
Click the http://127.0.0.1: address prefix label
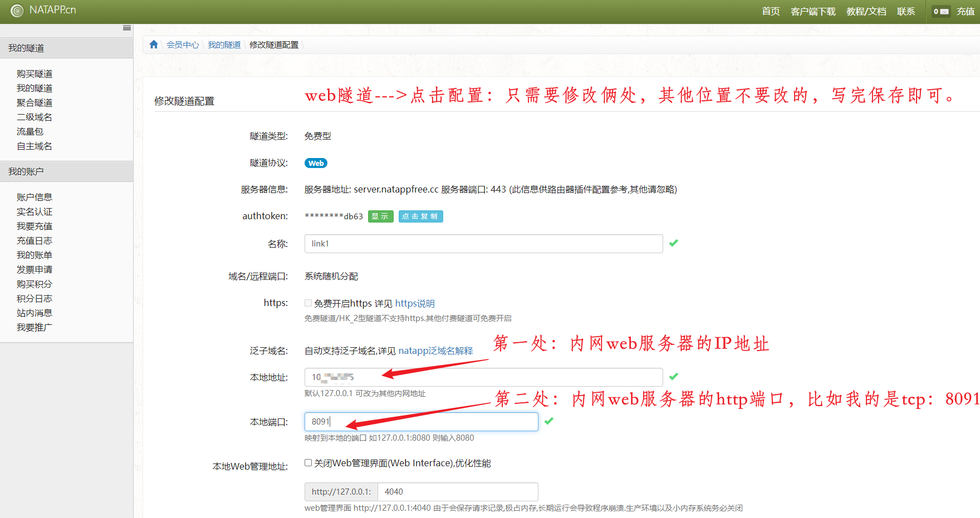341,492
